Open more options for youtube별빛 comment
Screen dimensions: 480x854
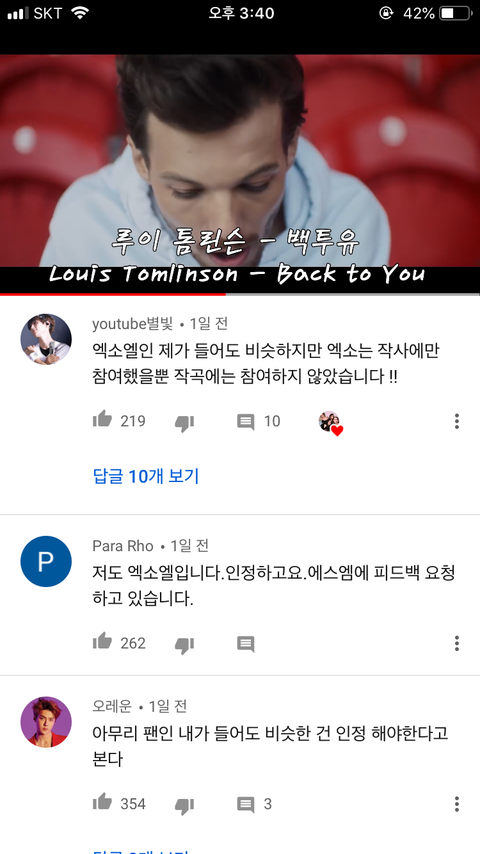[457, 421]
